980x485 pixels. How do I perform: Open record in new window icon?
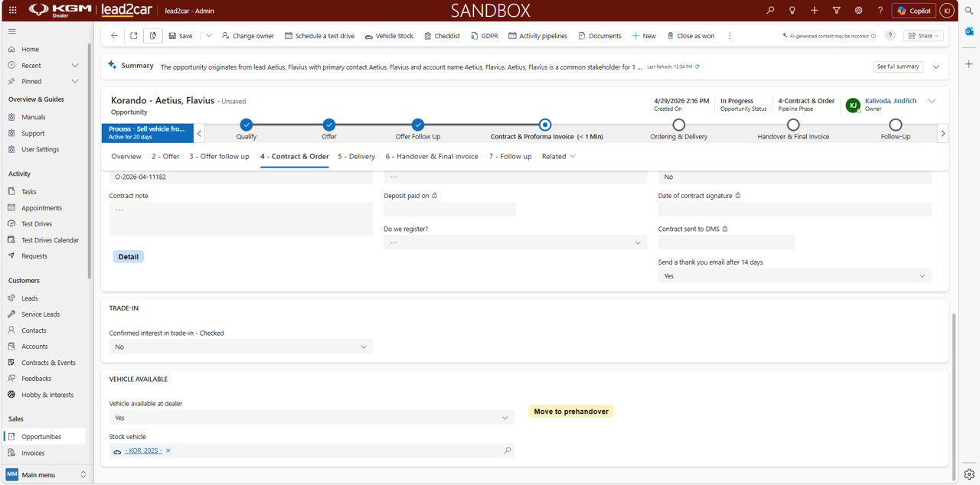[x=134, y=36]
